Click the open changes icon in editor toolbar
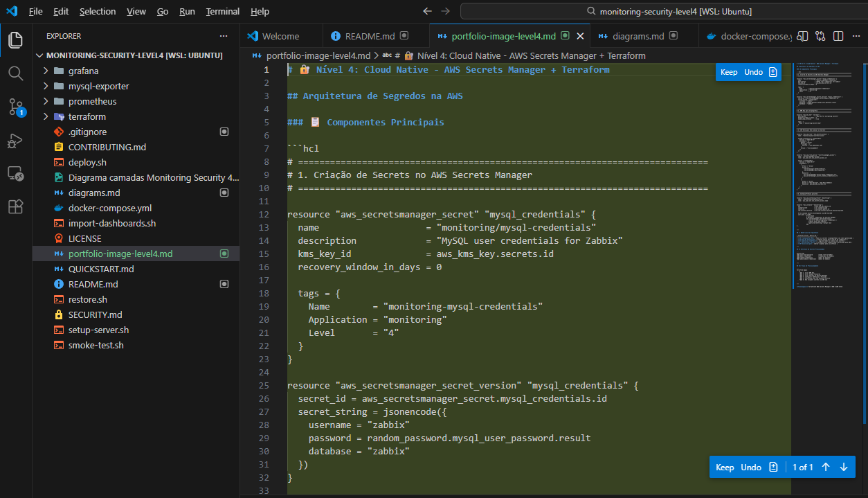 tap(820, 36)
